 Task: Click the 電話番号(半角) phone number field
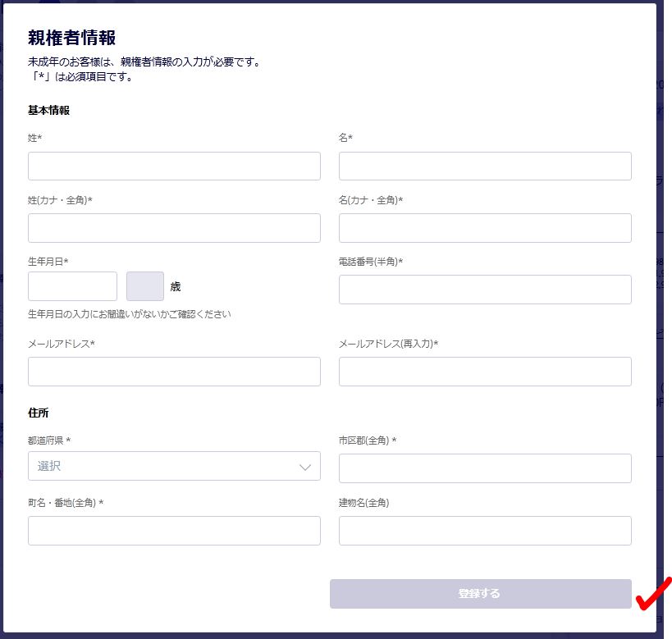(484, 289)
